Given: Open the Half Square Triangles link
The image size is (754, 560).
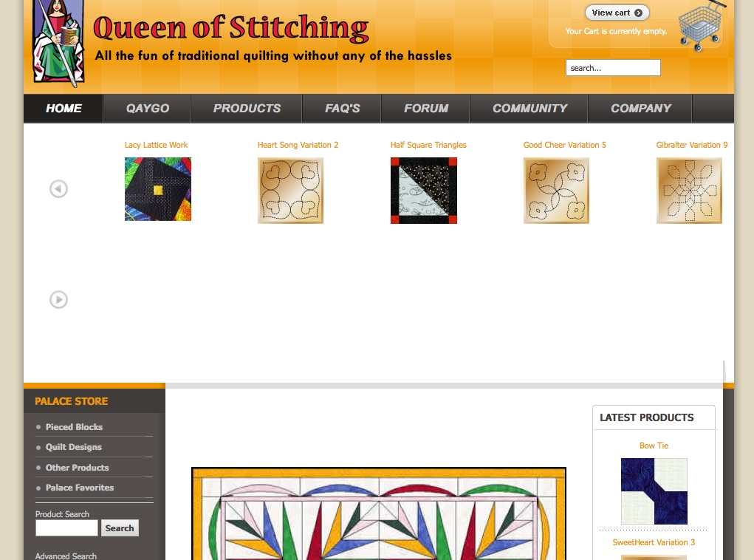Looking at the screenshot, I should 428,145.
